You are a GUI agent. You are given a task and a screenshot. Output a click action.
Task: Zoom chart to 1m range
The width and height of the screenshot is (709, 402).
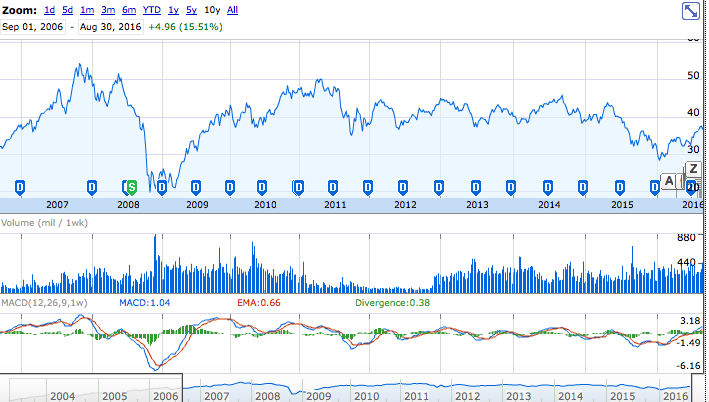[87, 10]
